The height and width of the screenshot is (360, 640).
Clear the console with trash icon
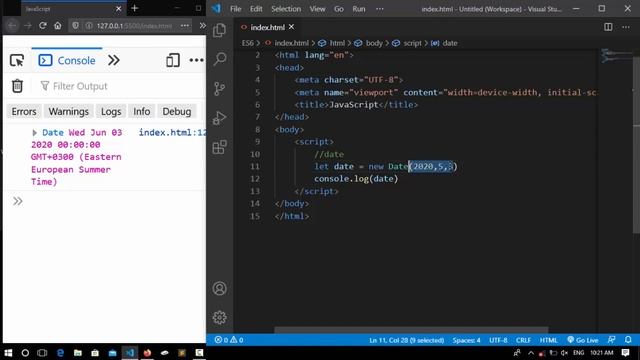pyautogui.click(x=17, y=86)
